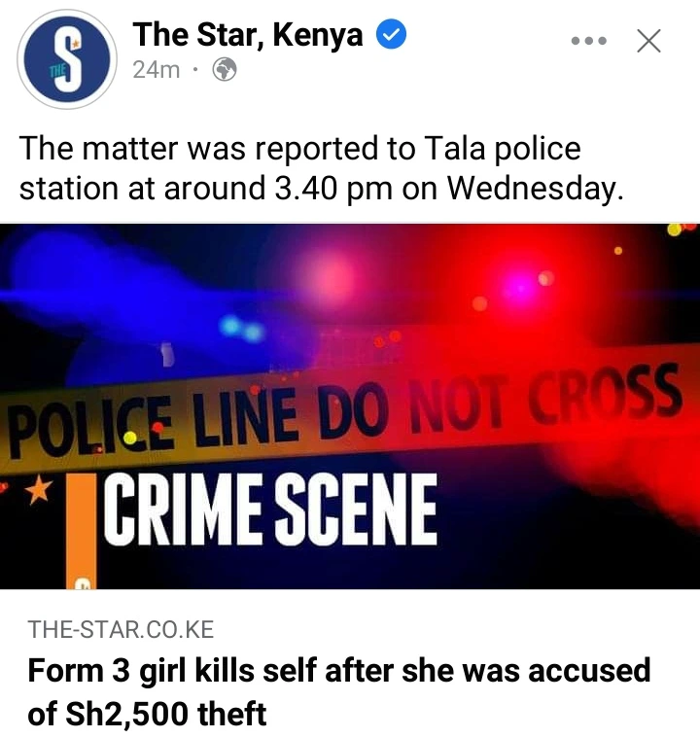Select the Tala police station caption text

[x=322, y=167]
